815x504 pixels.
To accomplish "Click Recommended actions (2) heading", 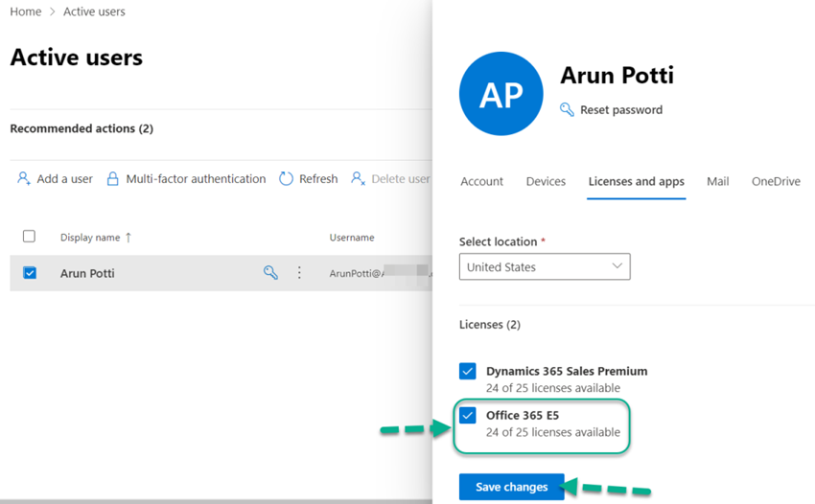I will (x=81, y=128).
